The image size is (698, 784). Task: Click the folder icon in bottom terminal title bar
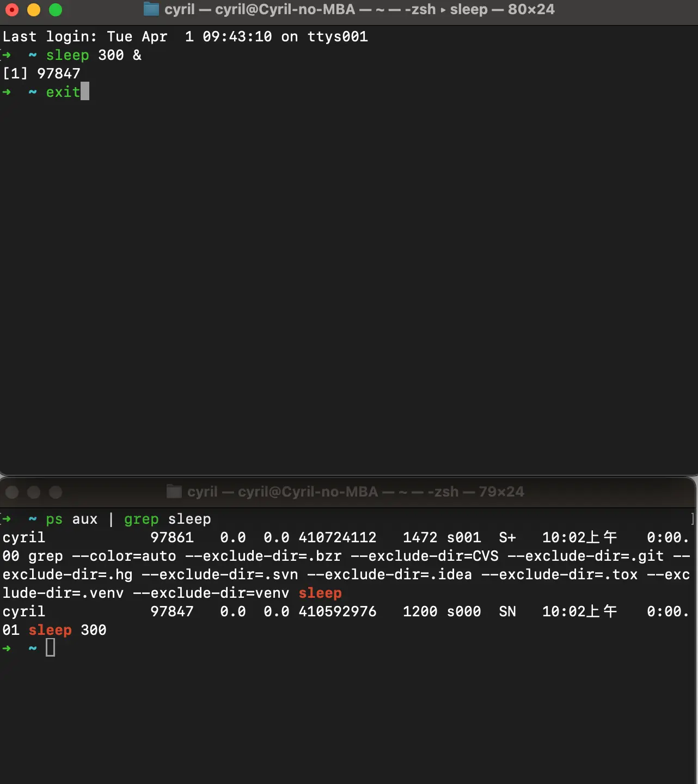coord(174,492)
